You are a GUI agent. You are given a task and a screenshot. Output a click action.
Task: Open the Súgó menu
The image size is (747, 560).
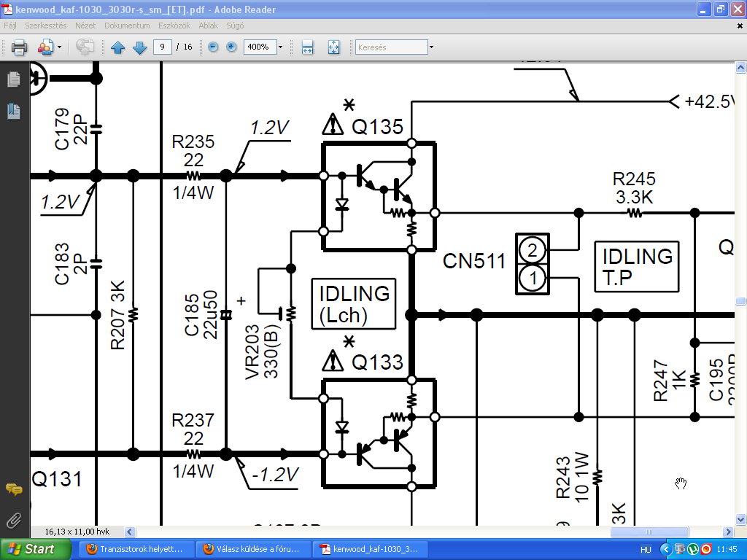(236, 26)
